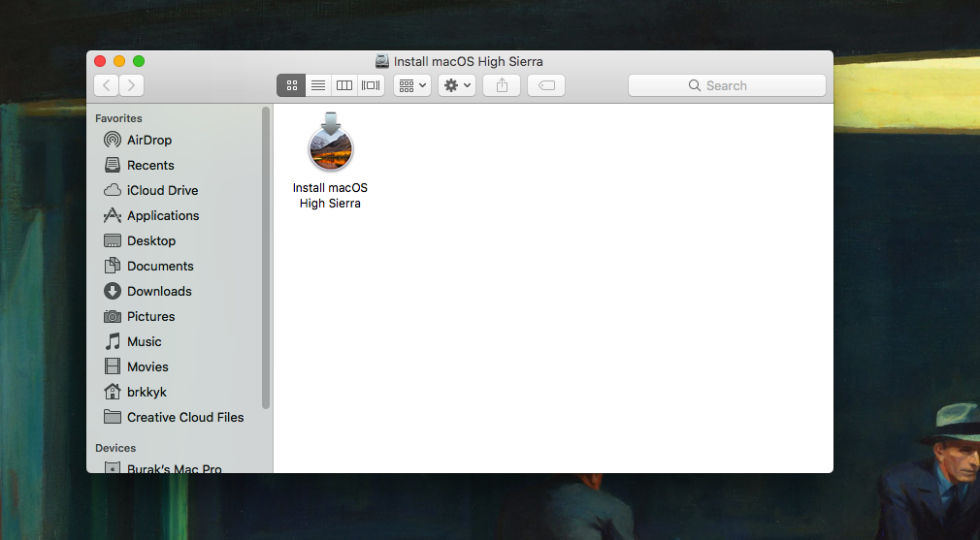The height and width of the screenshot is (540, 980).
Task: Go back with the back arrow button
Action: [x=107, y=85]
